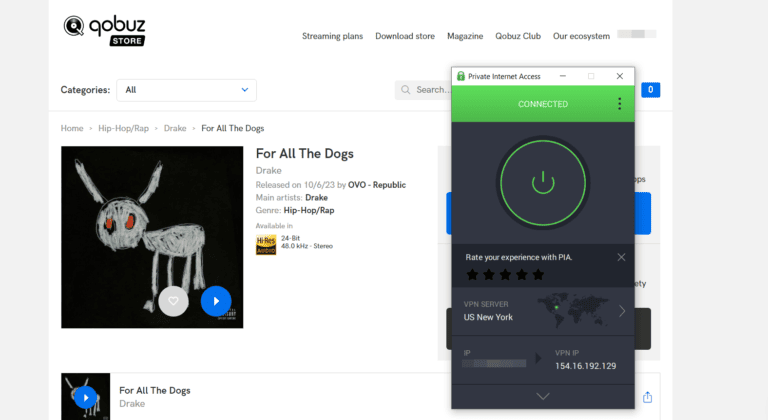The image size is (768, 420).
Task: Click the share icon in bottom bar
Action: coord(648,397)
